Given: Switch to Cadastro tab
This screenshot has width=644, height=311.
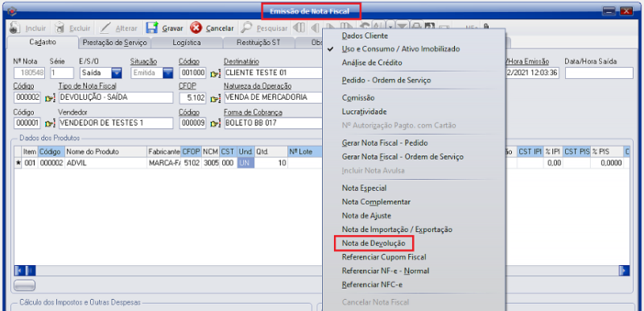Looking at the screenshot, I should [x=43, y=43].
